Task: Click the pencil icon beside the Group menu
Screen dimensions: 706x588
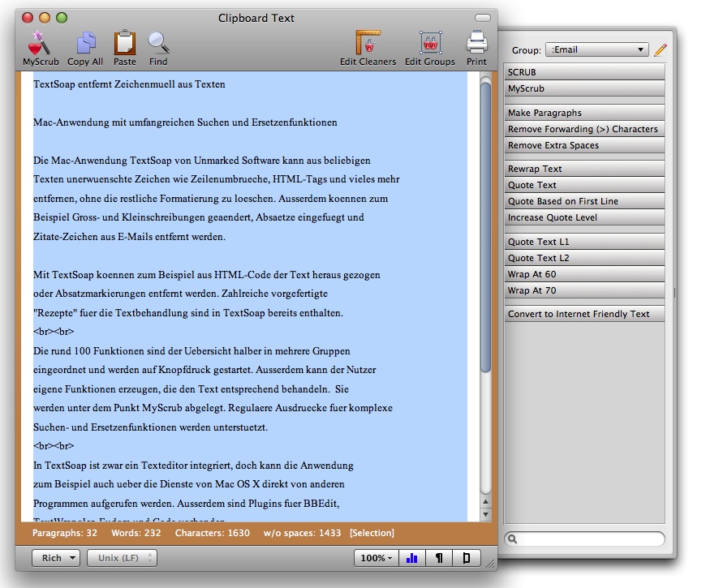Action: (660, 50)
